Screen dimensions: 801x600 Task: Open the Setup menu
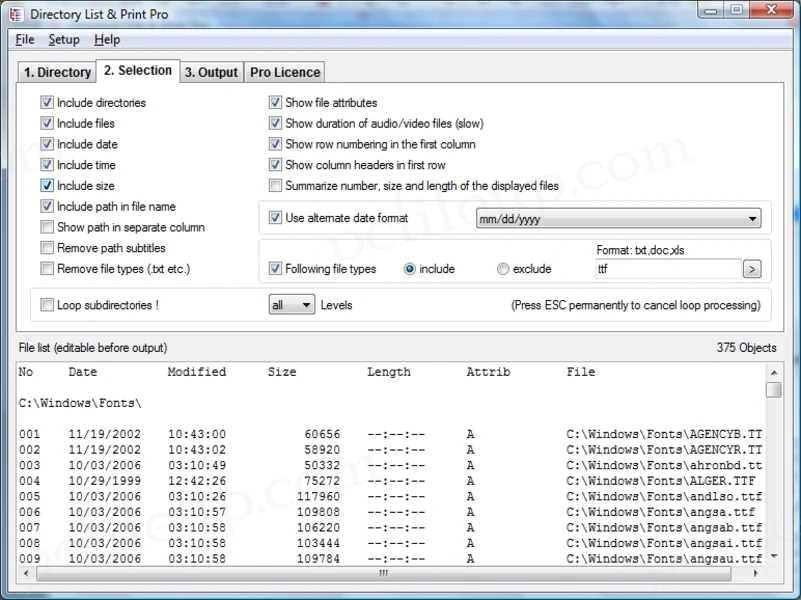coord(63,40)
